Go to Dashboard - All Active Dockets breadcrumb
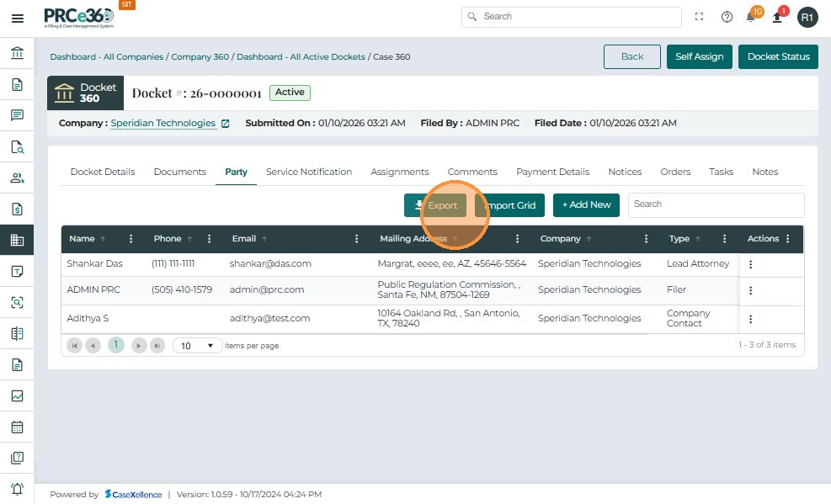 pos(301,56)
